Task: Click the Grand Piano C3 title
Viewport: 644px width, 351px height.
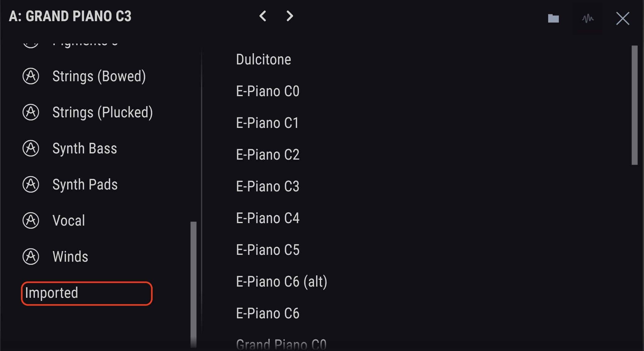Action: (x=70, y=16)
